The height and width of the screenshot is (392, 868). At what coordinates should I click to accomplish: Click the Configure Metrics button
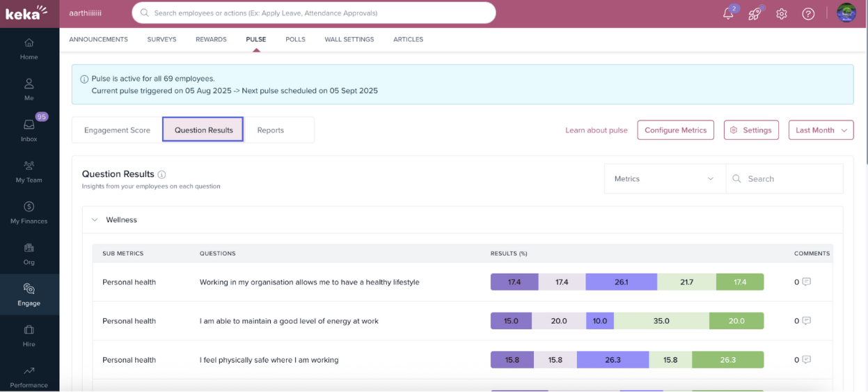pos(675,130)
